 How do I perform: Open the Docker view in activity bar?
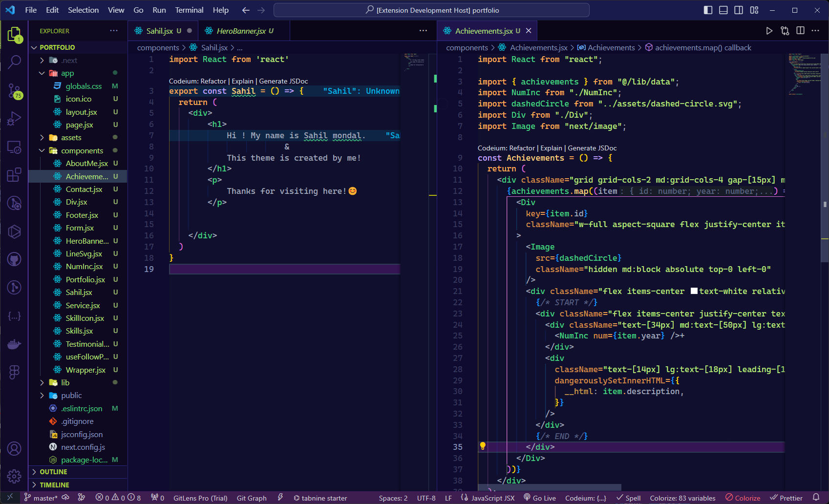click(x=15, y=344)
